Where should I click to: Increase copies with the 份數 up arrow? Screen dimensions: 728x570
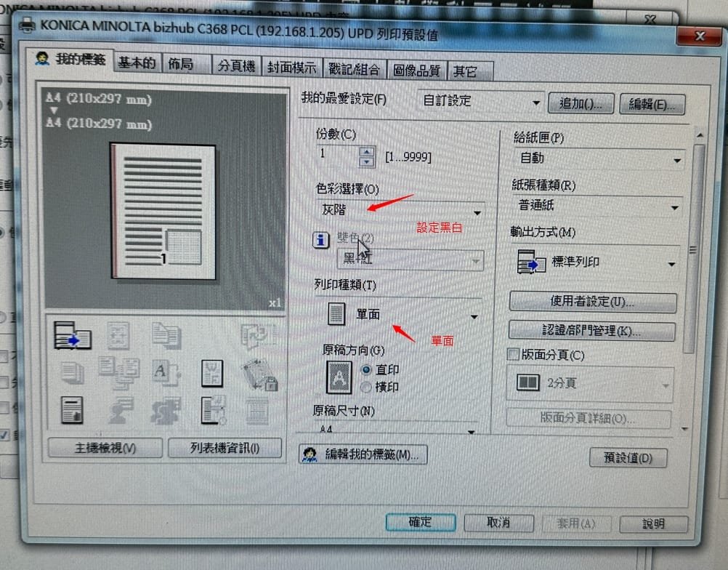367,151
